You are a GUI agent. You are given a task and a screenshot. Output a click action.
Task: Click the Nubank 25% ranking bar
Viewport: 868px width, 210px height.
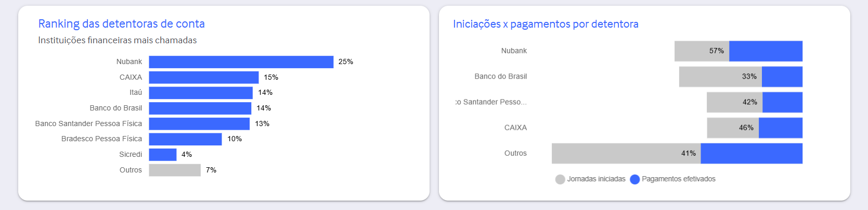coord(241,62)
